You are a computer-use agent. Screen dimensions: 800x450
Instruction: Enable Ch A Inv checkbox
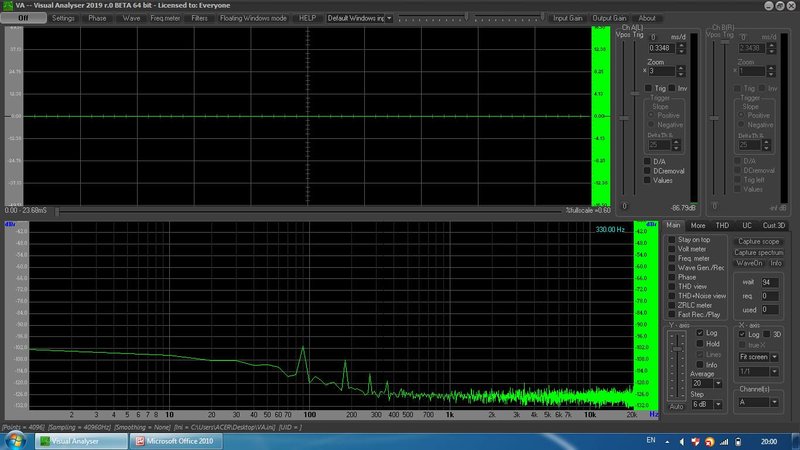point(672,88)
